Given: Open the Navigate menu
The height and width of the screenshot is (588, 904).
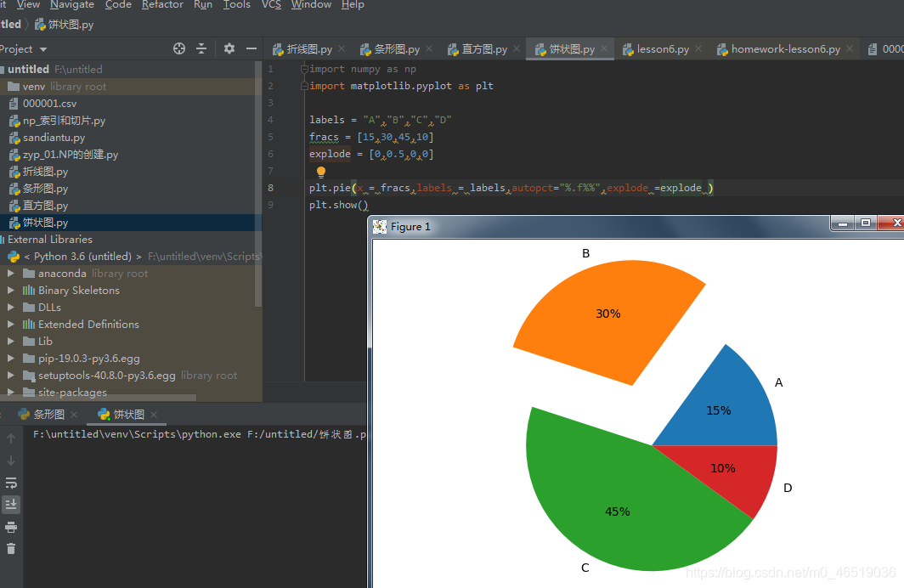Looking at the screenshot, I should tap(72, 4).
